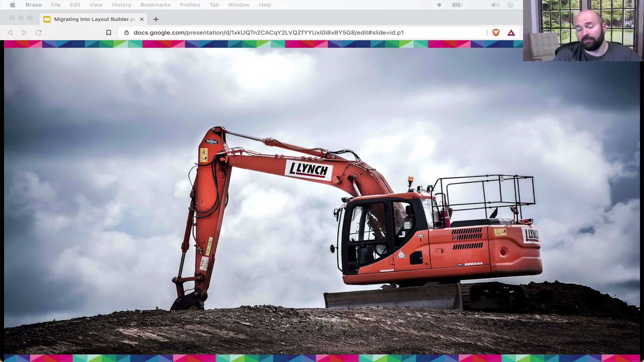The width and height of the screenshot is (644, 362).
Task: Open the Brave application menu
Action: [34, 5]
